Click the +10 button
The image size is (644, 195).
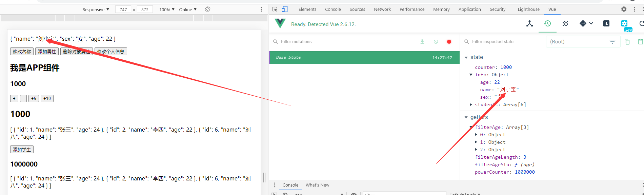47,98
